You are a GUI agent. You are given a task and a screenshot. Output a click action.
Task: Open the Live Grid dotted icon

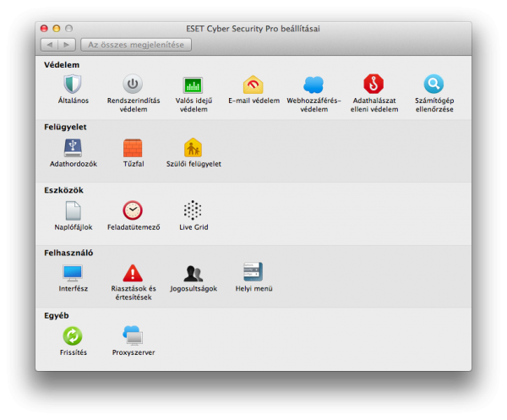193,210
